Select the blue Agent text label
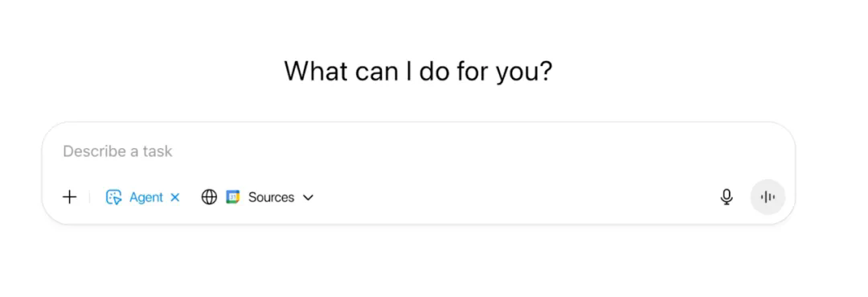 point(146,197)
